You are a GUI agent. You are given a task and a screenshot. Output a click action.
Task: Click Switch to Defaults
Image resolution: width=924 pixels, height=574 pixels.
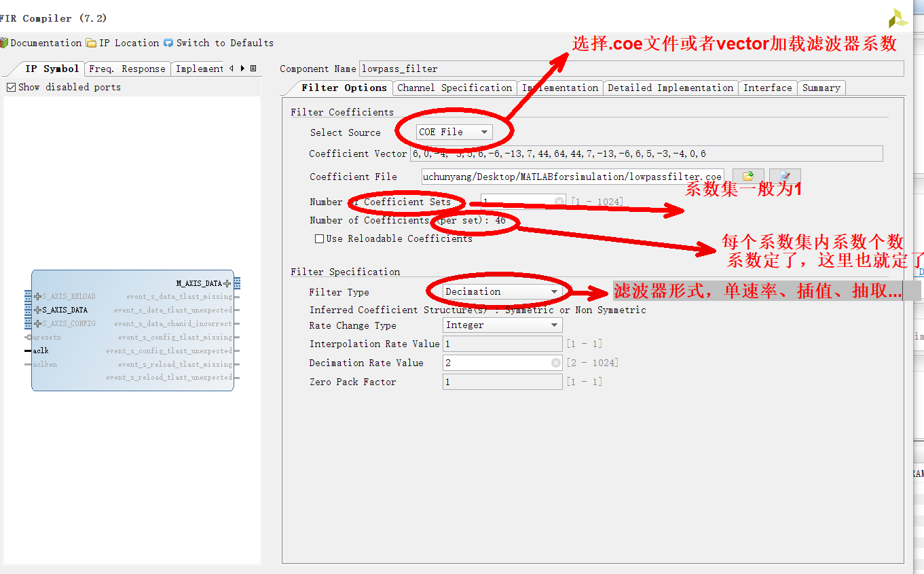click(219, 43)
